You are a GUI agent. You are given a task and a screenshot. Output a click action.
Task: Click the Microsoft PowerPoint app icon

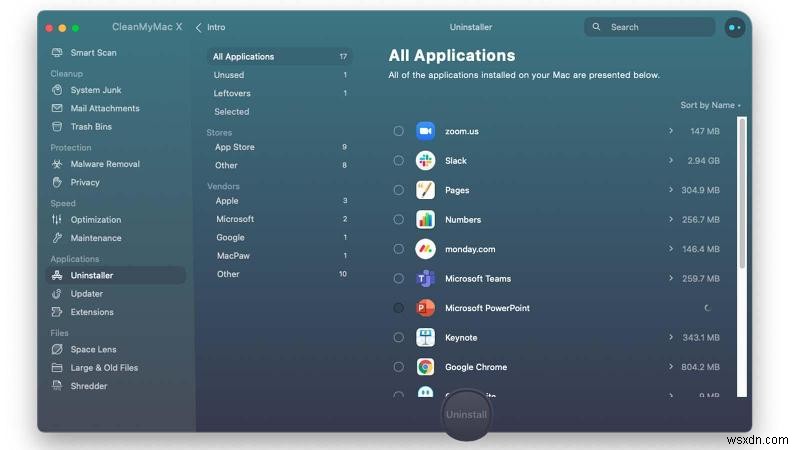[425, 308]
